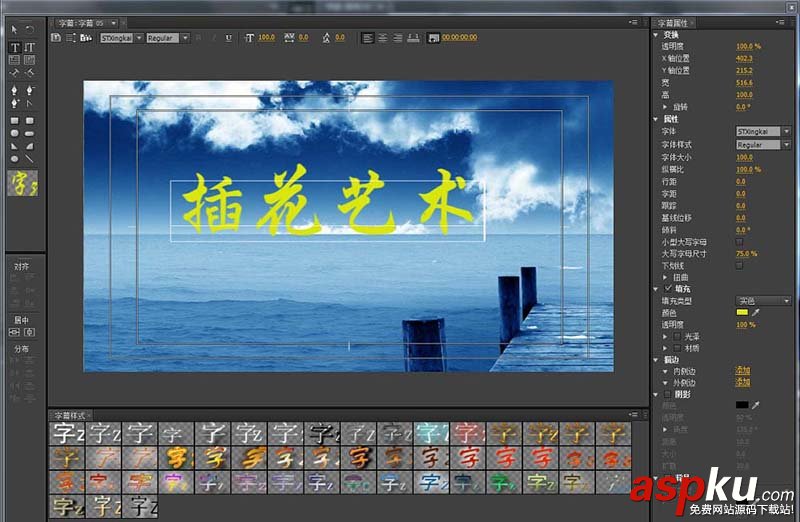Collapse the 描边 strokes section

pos(656,360)
